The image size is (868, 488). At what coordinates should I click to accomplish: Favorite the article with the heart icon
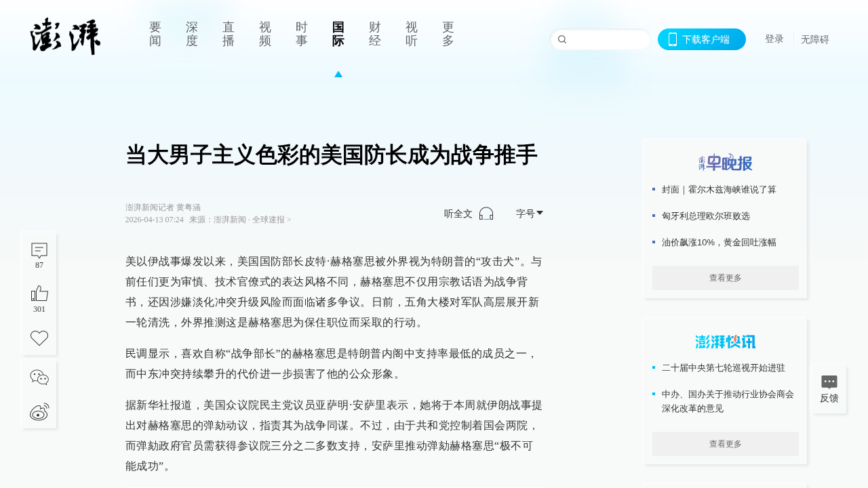[39, 338]
